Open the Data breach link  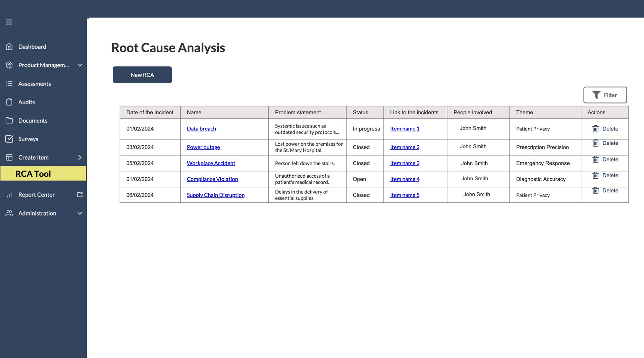pyautogui.click(x=201, y=129)
